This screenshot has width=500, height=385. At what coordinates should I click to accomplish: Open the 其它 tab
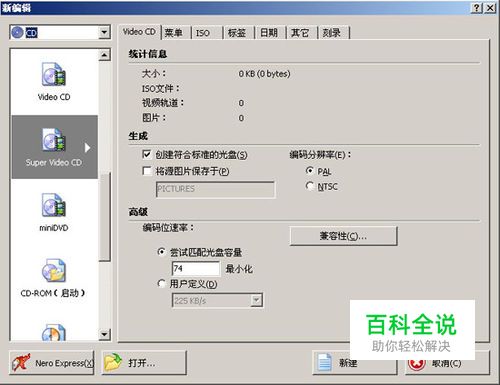[300, 33]
